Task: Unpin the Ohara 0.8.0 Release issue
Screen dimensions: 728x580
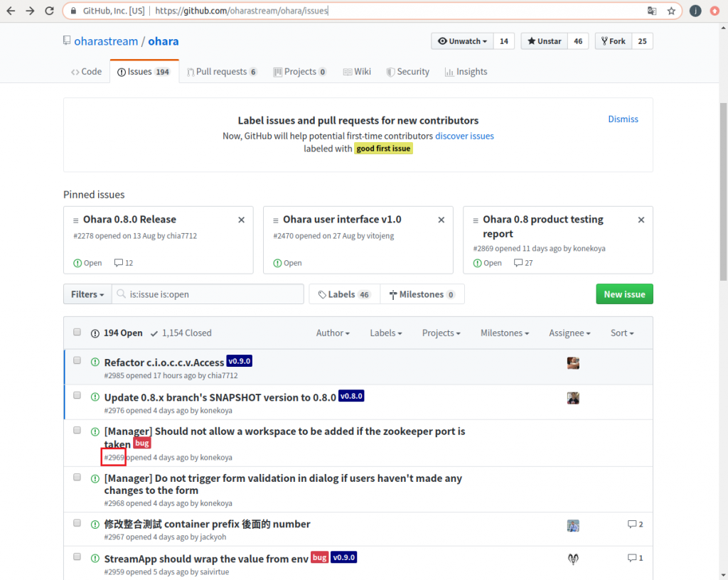Action: tap(242, 220)
